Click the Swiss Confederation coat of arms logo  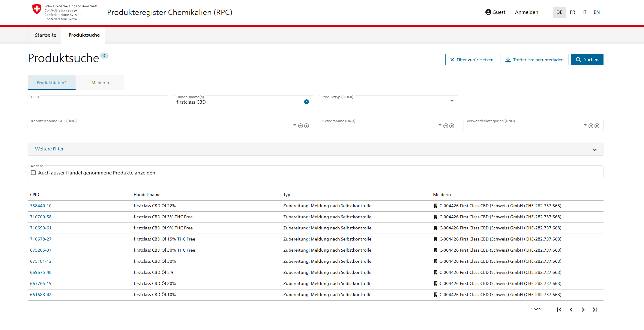(x=37, y=9)
